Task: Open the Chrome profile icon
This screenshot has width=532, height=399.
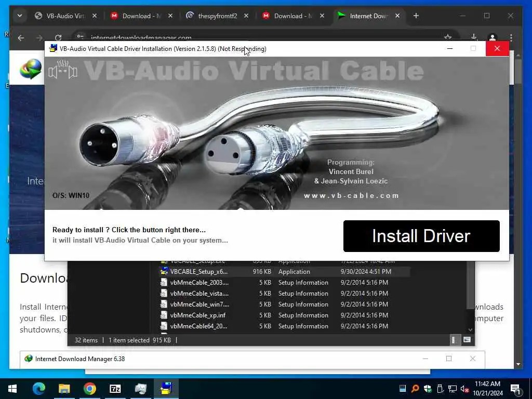Action: coord(493,37)
